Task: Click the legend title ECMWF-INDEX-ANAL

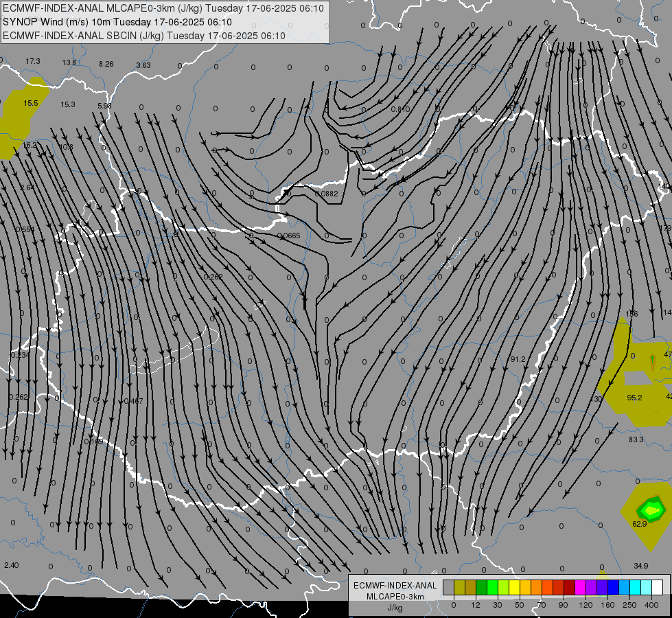Action: pos(395,586)
